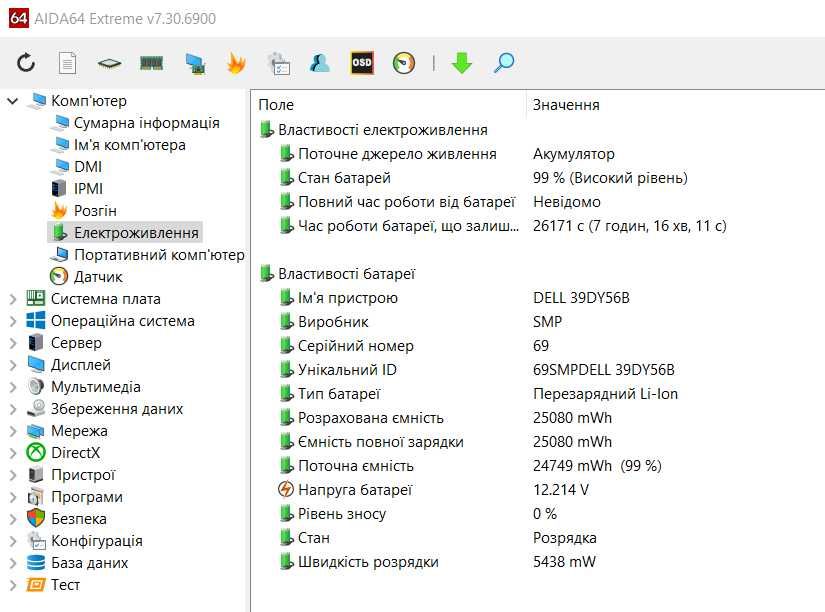
Task: Open the monitor diagnostics toolbar icon
Action: pyautogui.click(x=195, y=64)
